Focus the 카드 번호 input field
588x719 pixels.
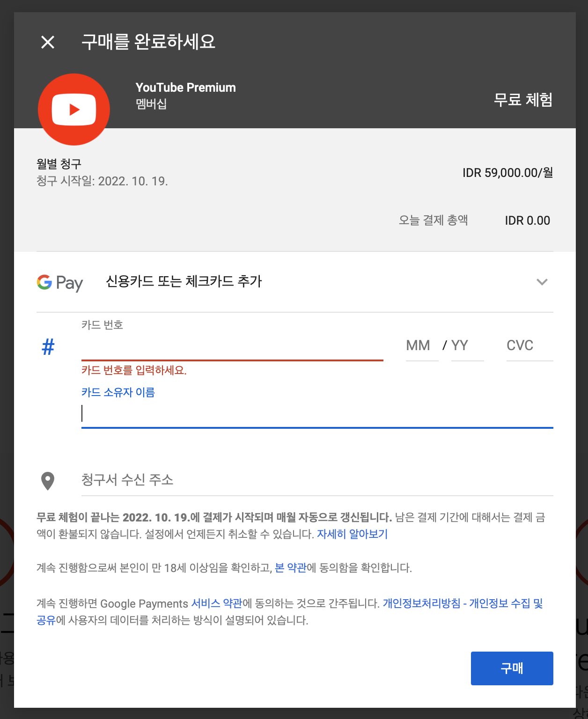pos(232,347)
